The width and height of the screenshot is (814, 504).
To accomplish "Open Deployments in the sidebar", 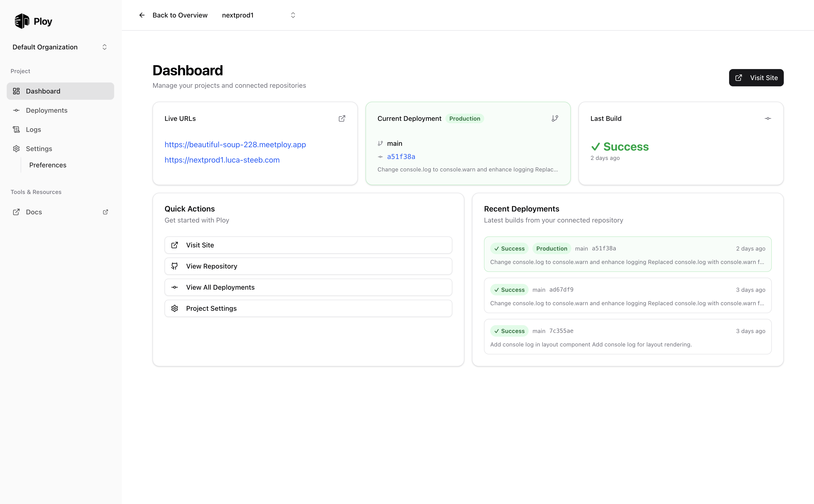I will click(x=47, y=110).
